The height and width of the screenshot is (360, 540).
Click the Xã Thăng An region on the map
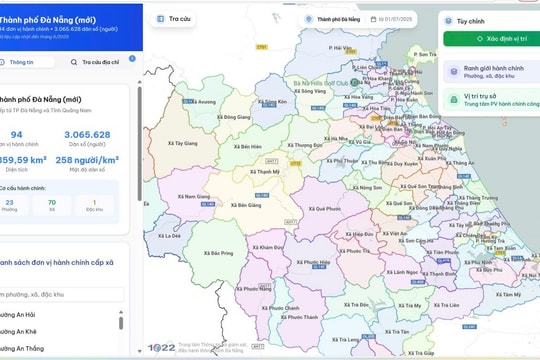click(460, 163)
